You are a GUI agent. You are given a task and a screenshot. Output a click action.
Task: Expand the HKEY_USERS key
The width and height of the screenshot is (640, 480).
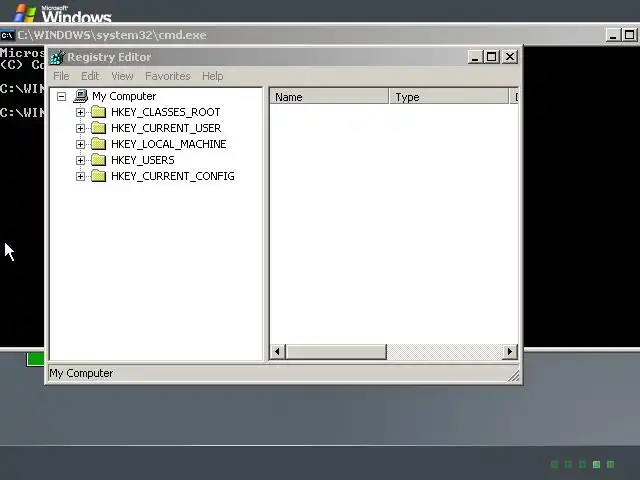80,160
